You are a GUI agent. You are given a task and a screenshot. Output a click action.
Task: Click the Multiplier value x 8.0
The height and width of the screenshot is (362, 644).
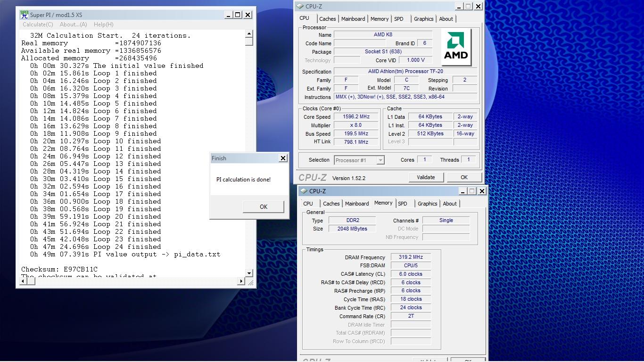[x=356, y=125]
